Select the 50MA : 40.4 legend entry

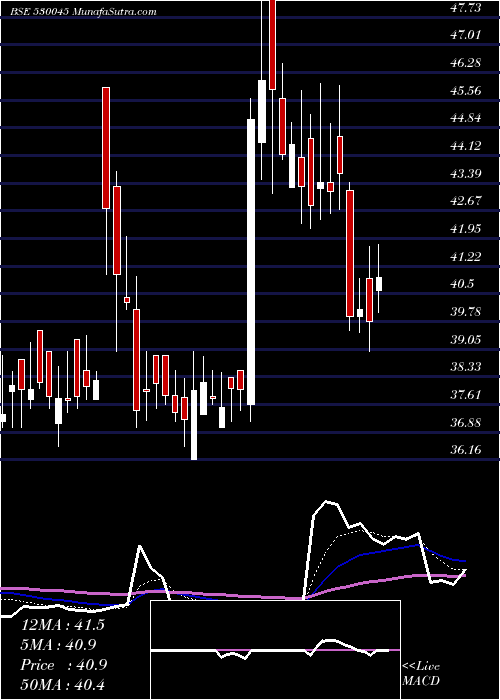tap(63, 684)
